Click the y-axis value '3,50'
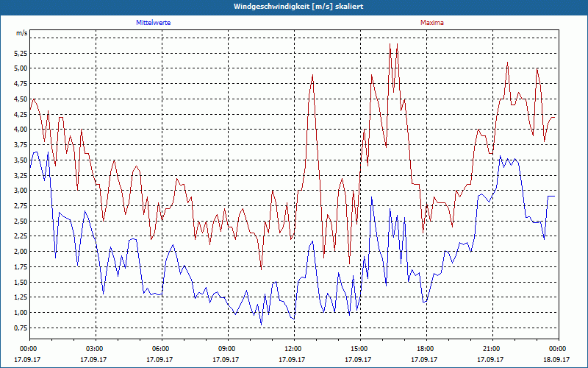This screenshot has height=368, width=588. coord(21,160)
